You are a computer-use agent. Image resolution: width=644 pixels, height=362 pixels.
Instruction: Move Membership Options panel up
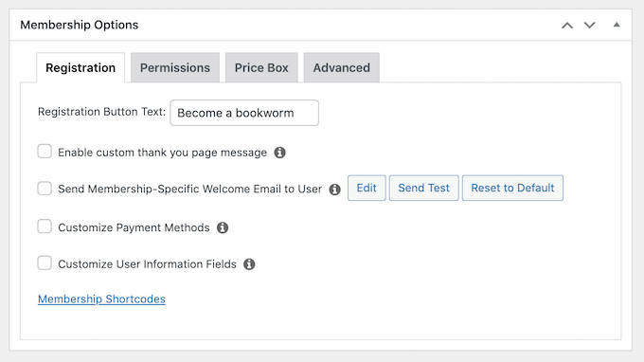click(567, 25)
